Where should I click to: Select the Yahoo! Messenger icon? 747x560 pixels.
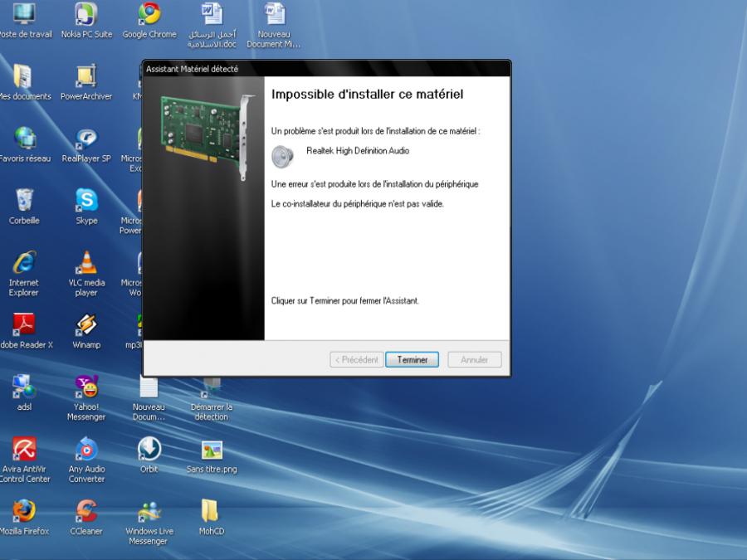point(86,387)
